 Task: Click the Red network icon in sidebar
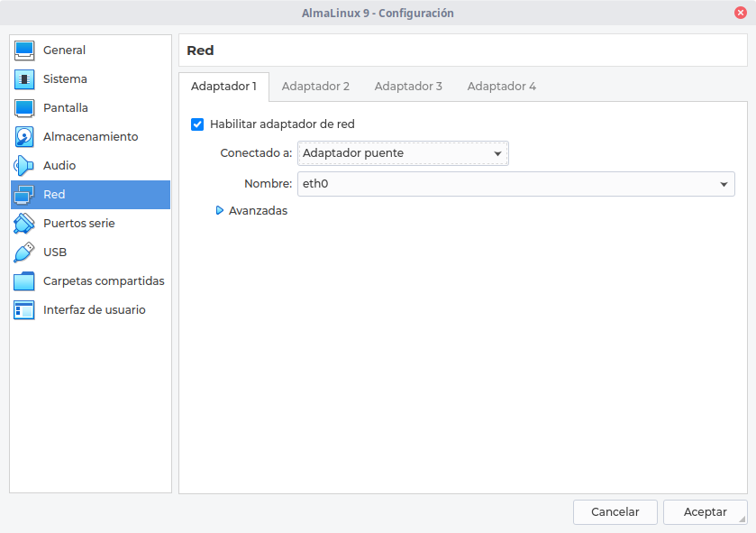24,195
